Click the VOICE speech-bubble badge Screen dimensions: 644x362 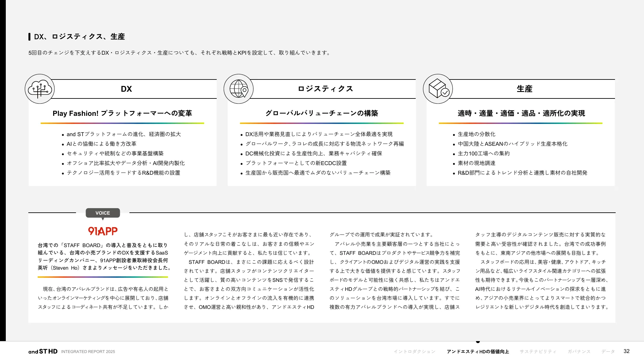(x=103, y=213)
